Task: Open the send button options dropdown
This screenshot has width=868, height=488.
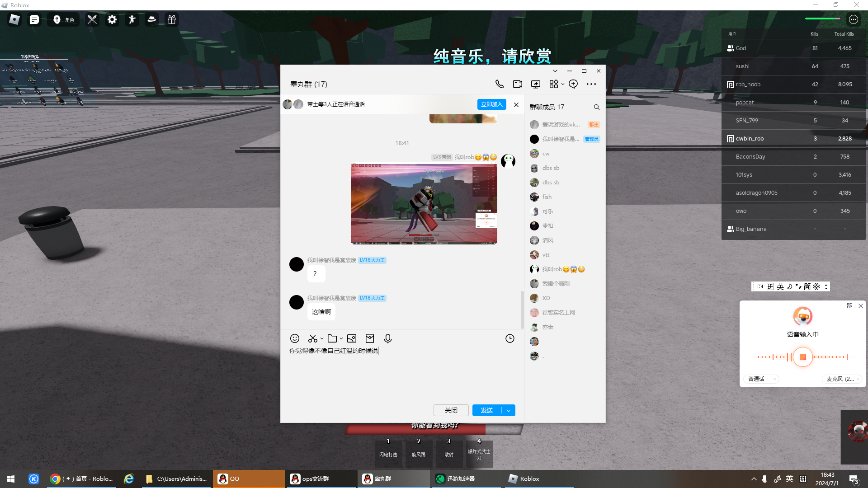Action: [509, 410]
